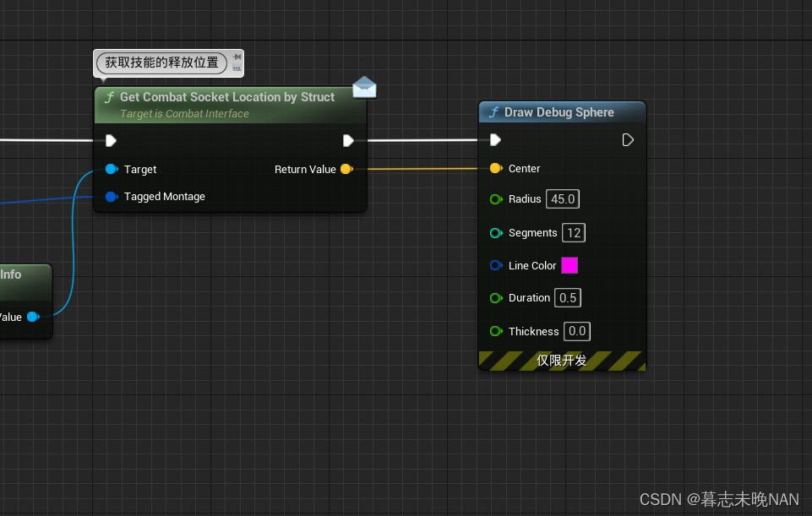Click the comment bubble toggle dots icon
The image size is (812, 516).
pyautogui.click(x=237, y=68)
